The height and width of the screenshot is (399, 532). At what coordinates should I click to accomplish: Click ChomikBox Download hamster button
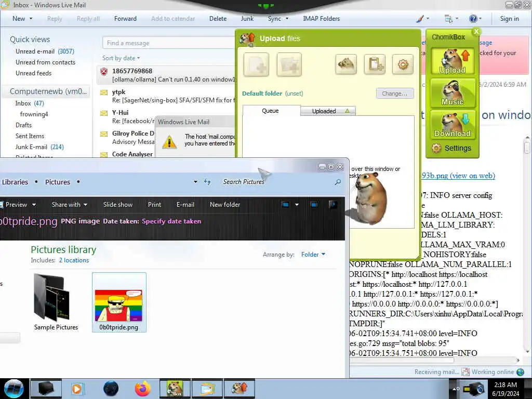[453, 125]
